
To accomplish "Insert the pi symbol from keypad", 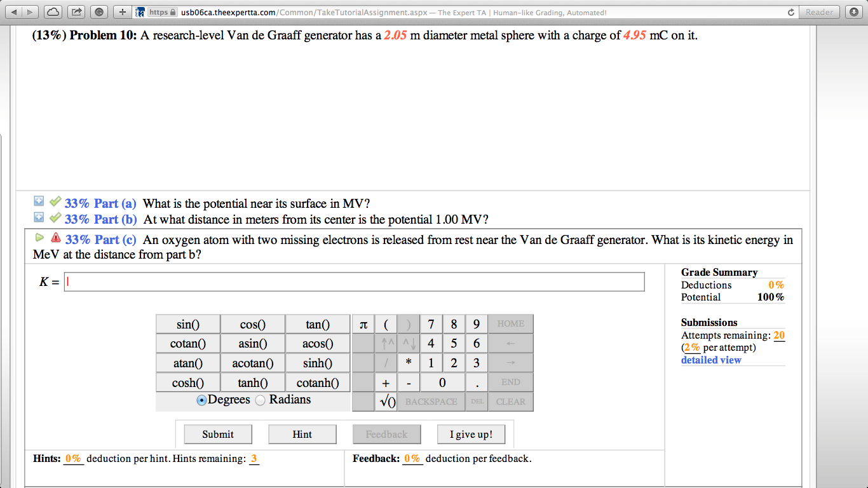I will coord(363,324).
